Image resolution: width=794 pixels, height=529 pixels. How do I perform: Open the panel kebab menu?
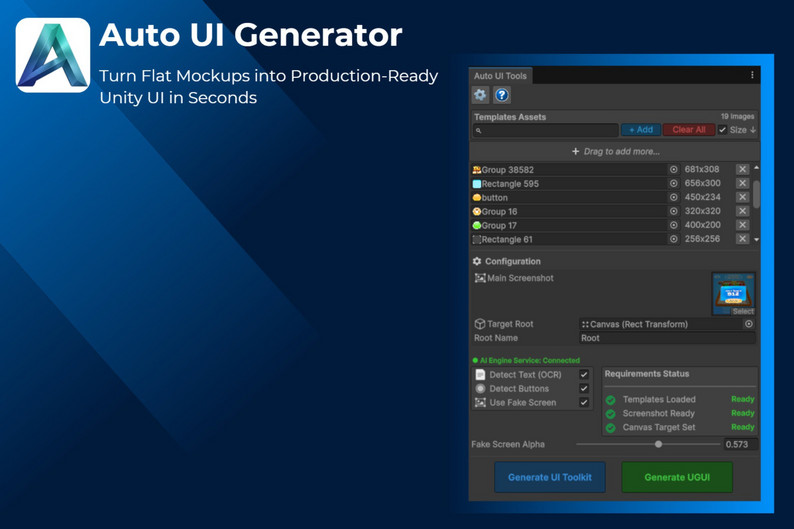pos(752,75)
